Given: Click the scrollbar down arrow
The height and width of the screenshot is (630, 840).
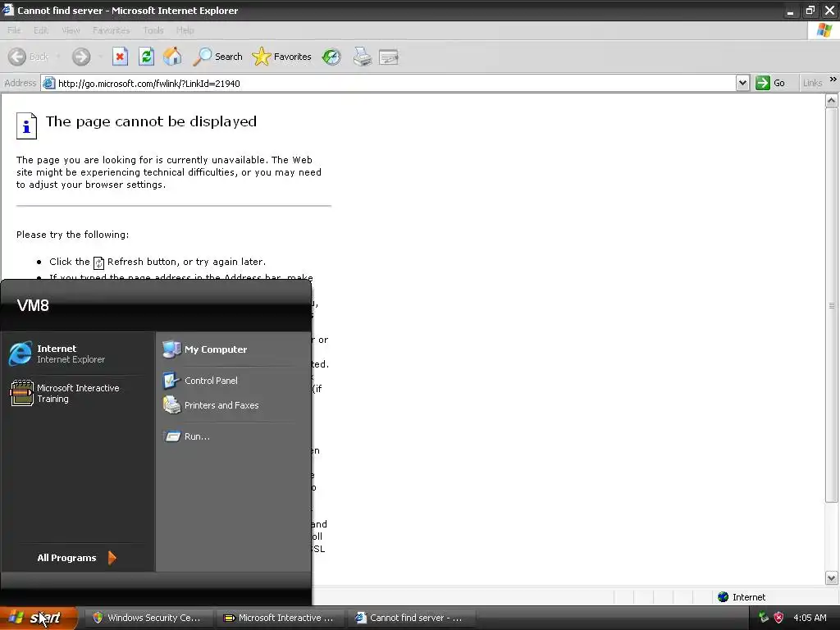Looking at the screenshot, I should tap(831, 577).
